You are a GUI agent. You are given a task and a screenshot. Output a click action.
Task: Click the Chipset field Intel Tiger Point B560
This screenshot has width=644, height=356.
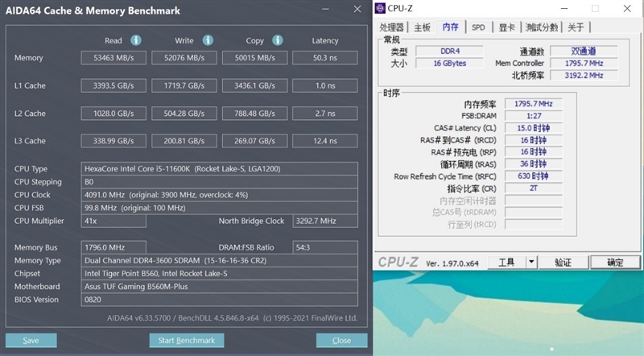click(219, 273)
